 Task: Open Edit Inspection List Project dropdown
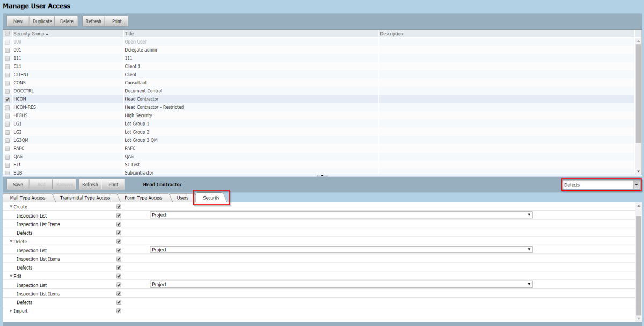pyautogui.click(x=341, y=285)
